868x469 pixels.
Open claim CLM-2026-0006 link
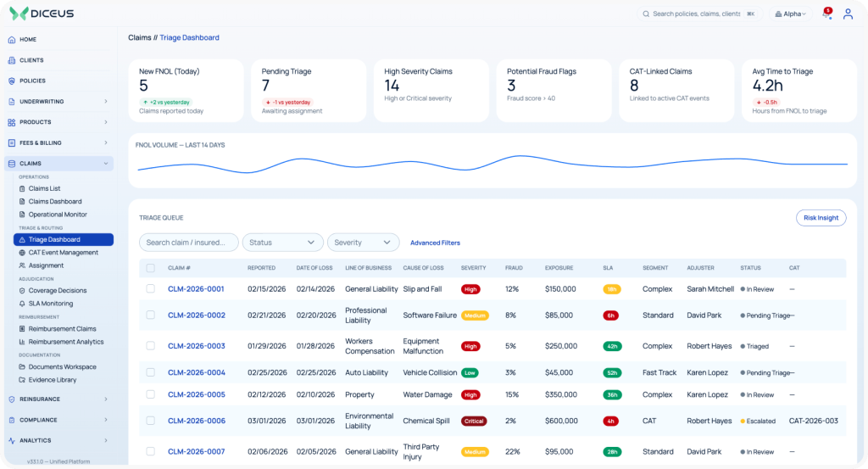197,421
